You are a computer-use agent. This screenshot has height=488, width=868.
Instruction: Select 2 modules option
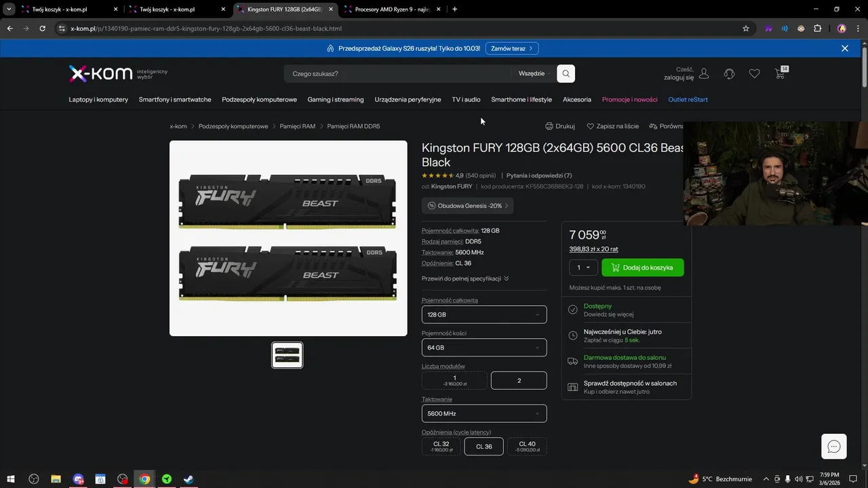[519, 380]
